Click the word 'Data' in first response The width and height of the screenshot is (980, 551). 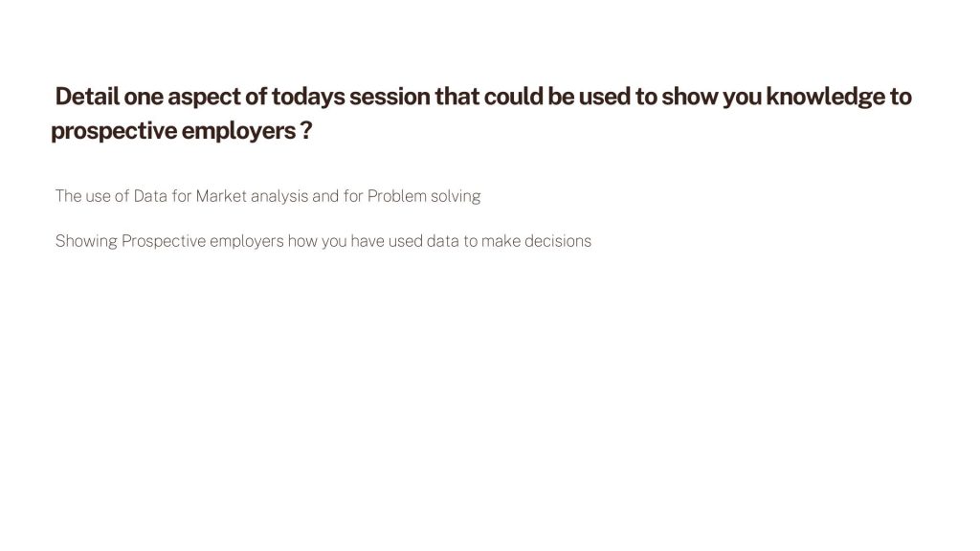click(x=150, y=196)
